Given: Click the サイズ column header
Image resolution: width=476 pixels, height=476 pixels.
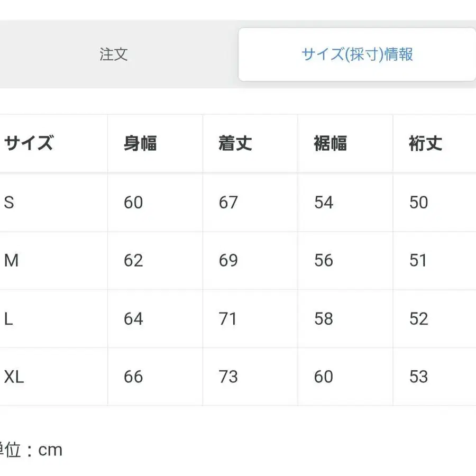Looking at the screenshot, I should (x=29, y=143).
